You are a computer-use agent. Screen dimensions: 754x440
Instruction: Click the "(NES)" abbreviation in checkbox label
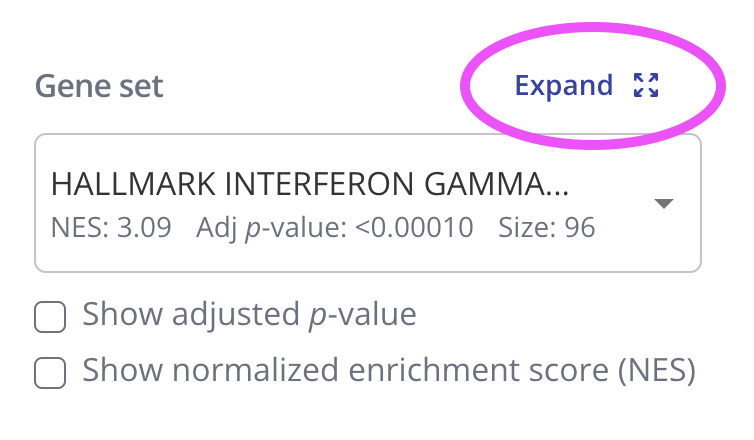tap(656, 371)
